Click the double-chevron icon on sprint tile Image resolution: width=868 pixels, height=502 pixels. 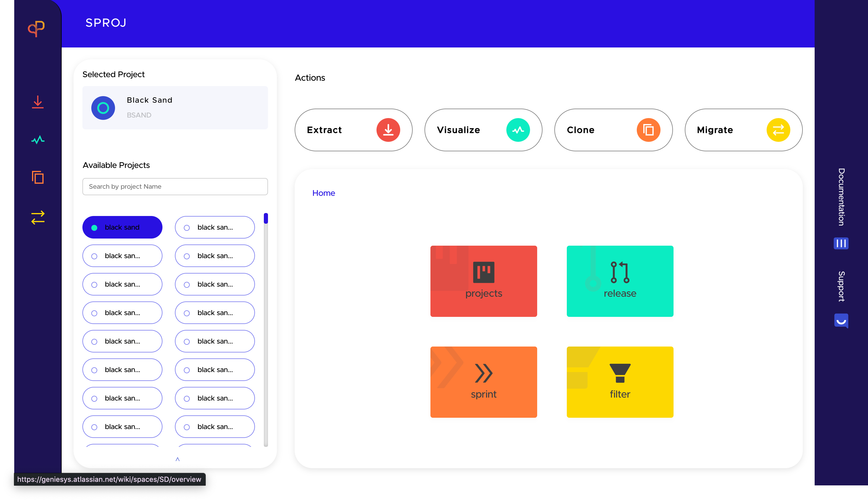[x=484, y=373]
